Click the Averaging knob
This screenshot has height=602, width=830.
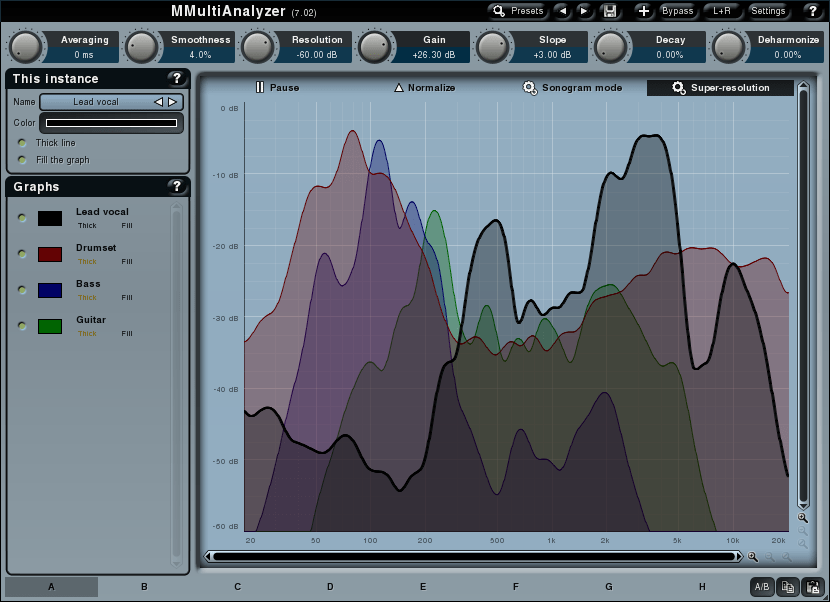tap(25, 47)
